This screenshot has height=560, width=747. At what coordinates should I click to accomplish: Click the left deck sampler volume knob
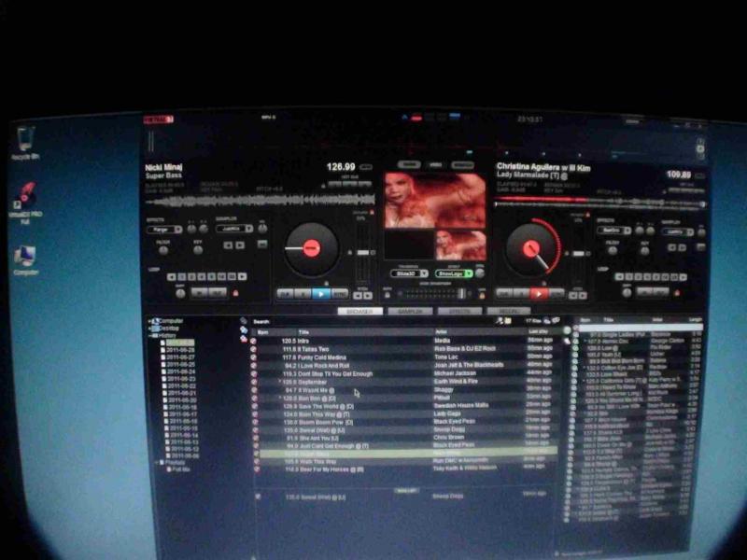click(x=262, y=229)
